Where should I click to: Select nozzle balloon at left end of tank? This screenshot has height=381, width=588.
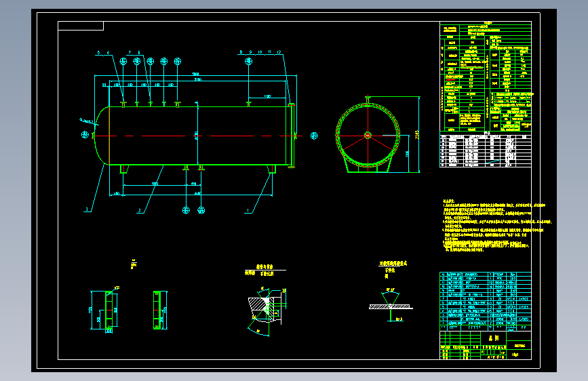point(85,135)
